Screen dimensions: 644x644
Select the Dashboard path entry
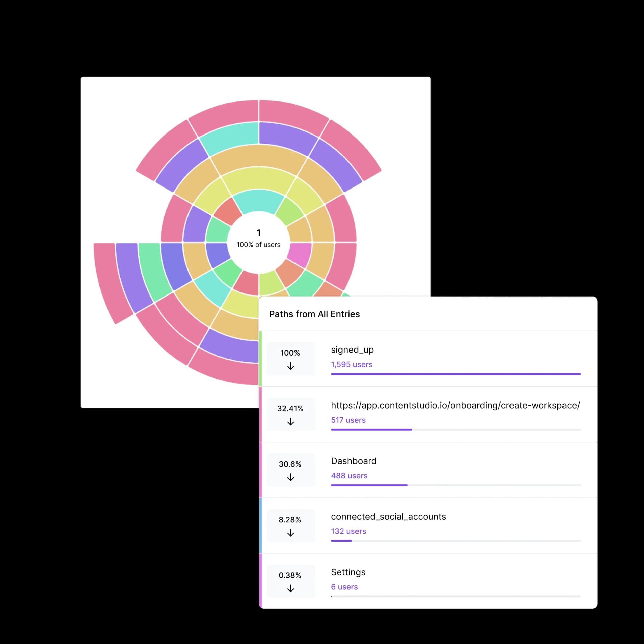[354, 461]
